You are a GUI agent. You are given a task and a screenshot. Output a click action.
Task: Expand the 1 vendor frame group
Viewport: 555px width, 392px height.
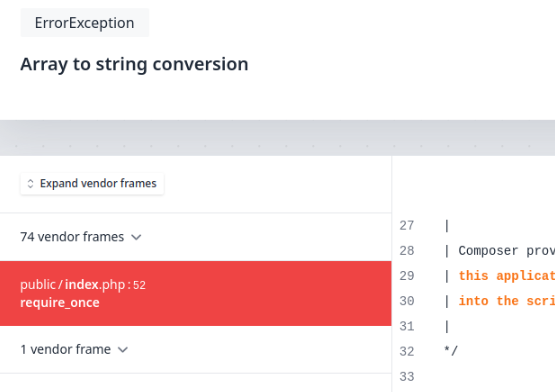[74, 350]
